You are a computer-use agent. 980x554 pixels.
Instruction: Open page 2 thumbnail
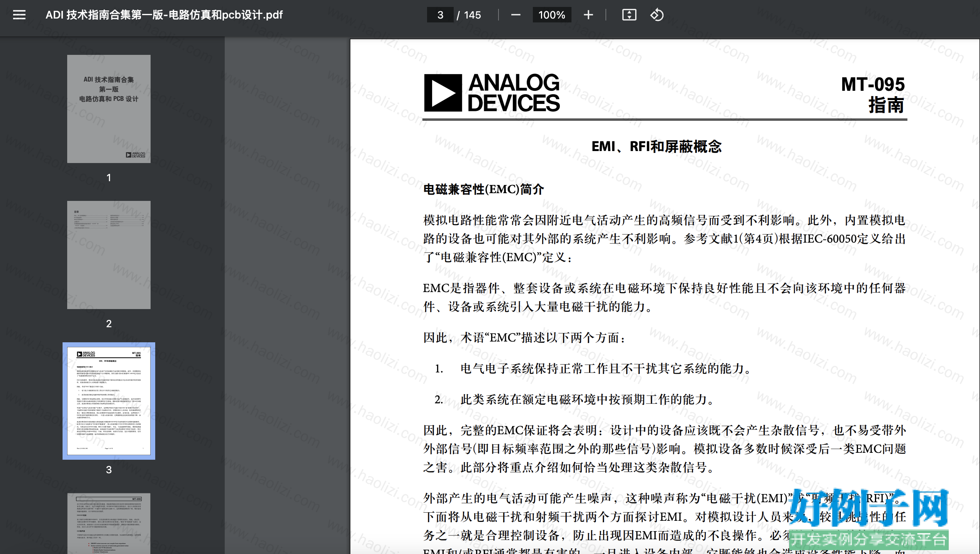point(109,255)
